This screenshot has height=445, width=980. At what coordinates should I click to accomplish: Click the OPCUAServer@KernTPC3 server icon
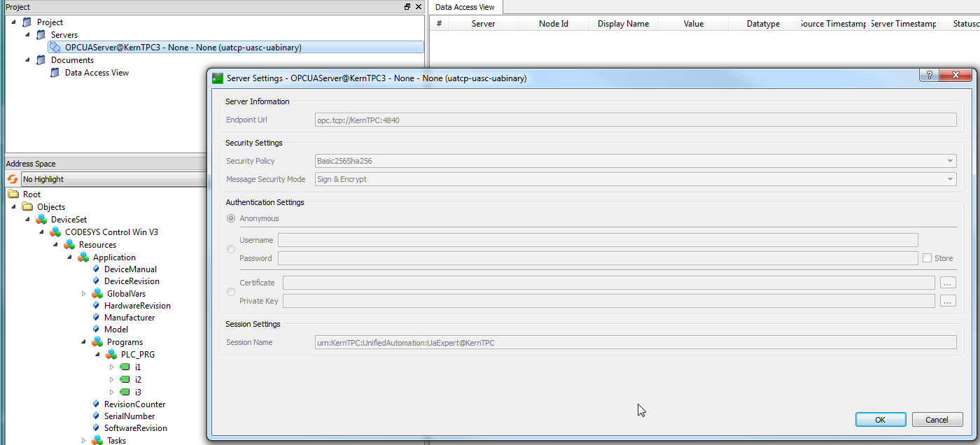coord(55,48)
